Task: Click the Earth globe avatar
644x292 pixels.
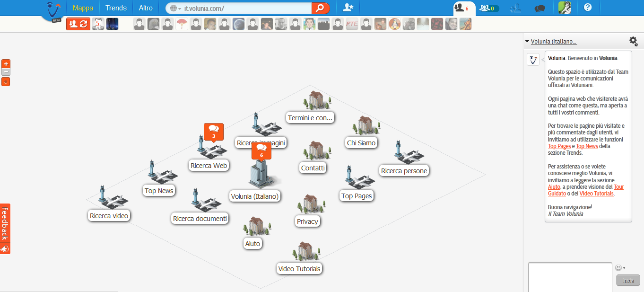Action: 238,24
